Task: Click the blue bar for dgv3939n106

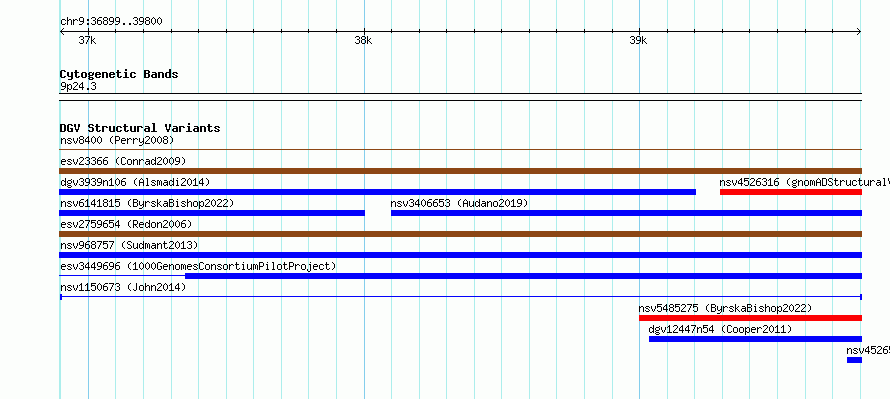Action: (377, 192)
